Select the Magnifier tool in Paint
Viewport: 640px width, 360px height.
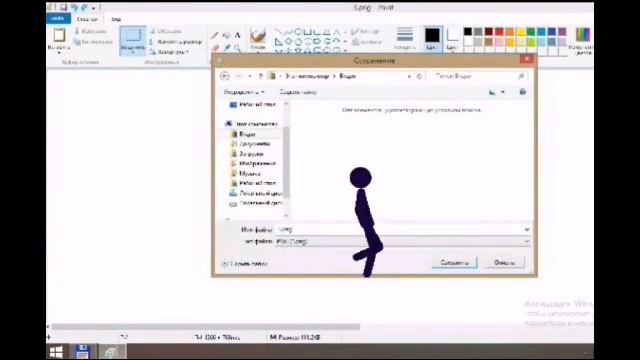click(x=238, y=48)
